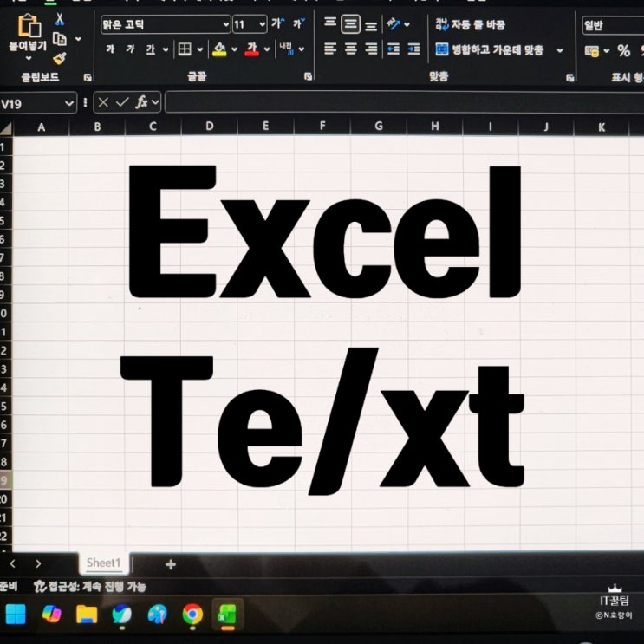This screenshot has height=644, width=644.
Task: Open Insert Function fx button
Action: pos(141,102)
